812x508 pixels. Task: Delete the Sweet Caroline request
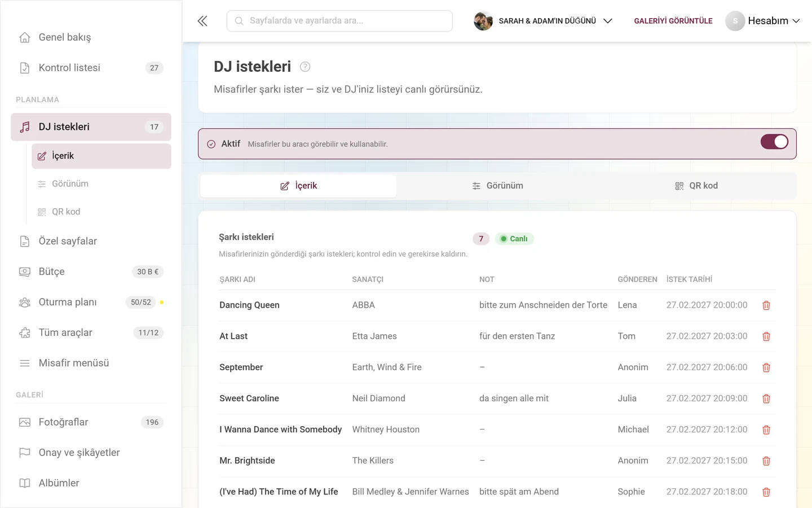tap(766, 398)
